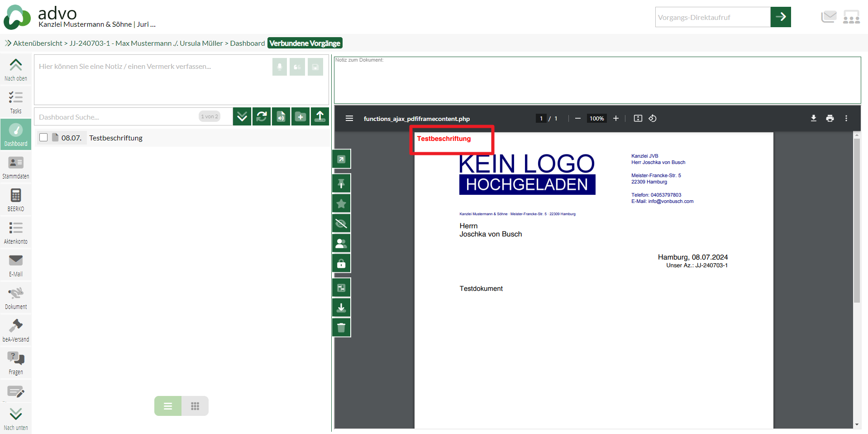Open the PDF sidebar hamburger menu
This screenshot has height=434, width=868.
coord(349,118)
